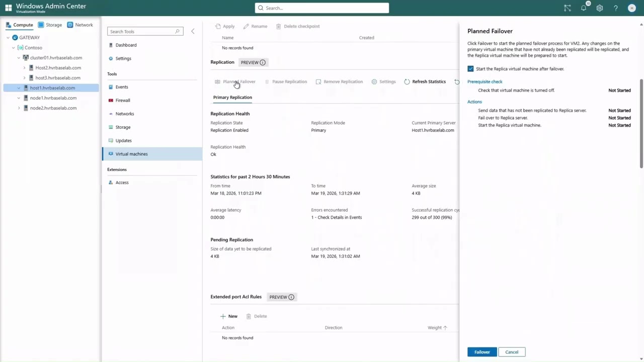
Task: Click the Name column header in checkpoints
Action: tap(228, 38)
